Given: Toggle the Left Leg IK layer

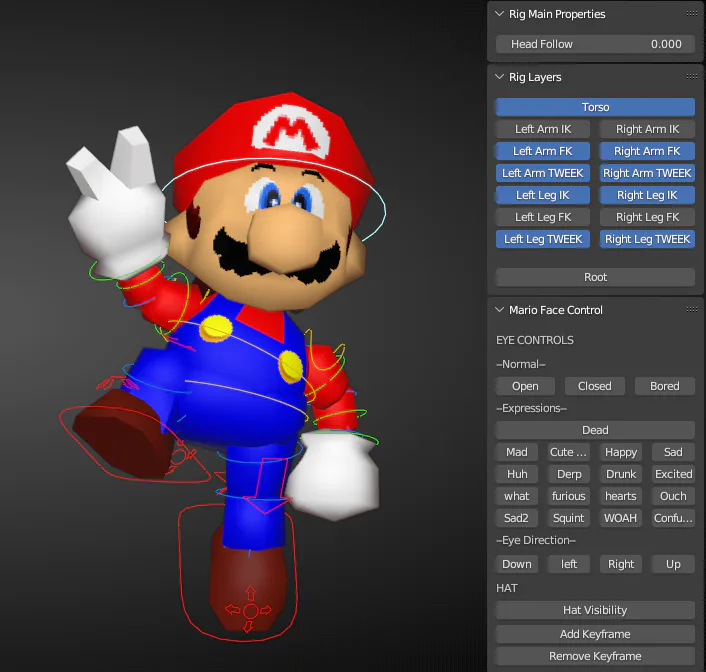Looking at the screenshot, I should click(x=543, y=195).
